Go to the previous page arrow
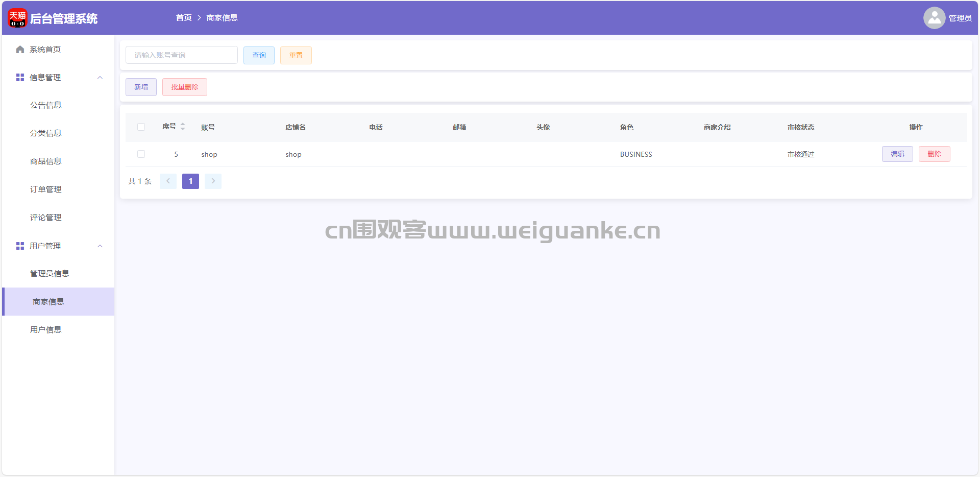Screen dimensions: 980x477 [168, 181]
